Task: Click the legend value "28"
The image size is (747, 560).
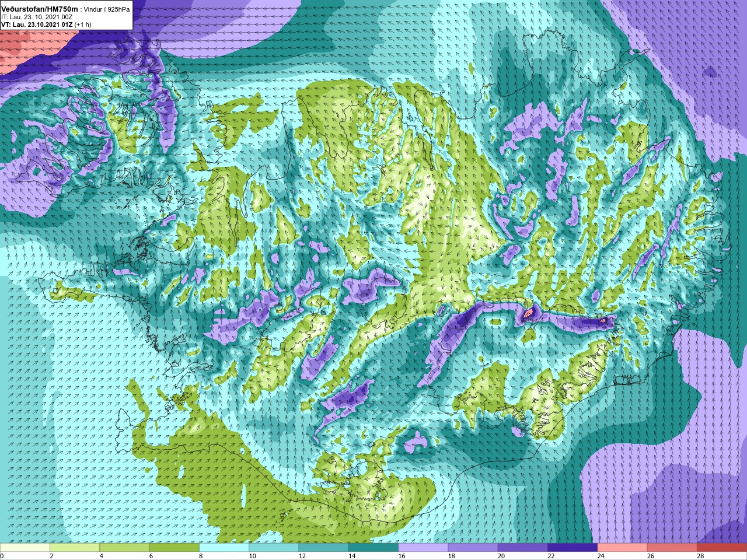Action: coord(700,556)
